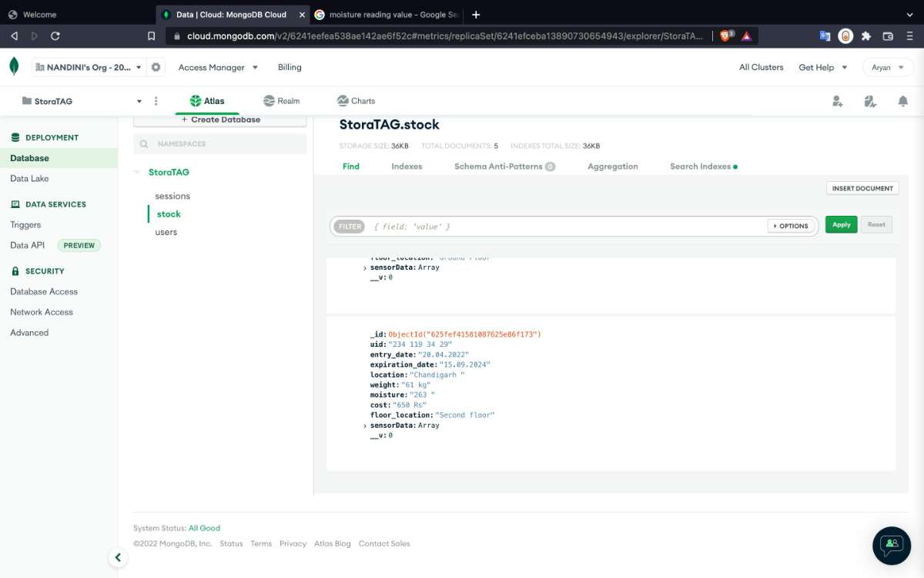Open the alerts bell icon
This screenshot has width=924, height=578.
point(902,101)
